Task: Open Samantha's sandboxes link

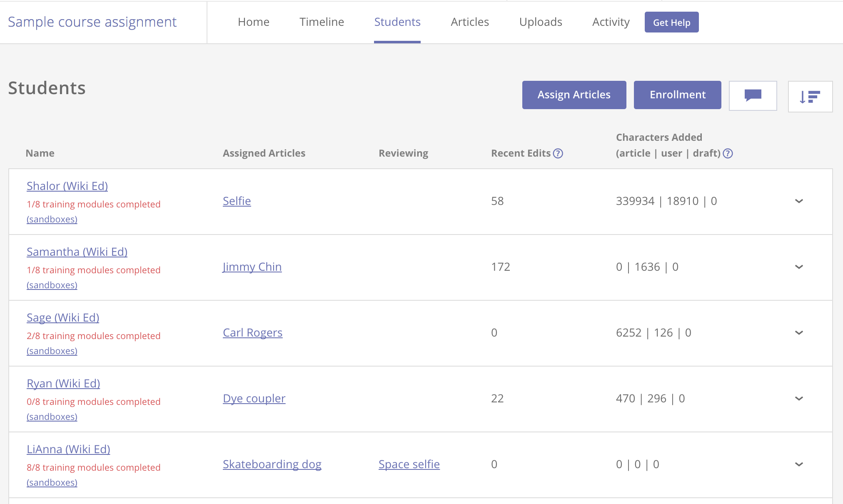Action: [x=52, y=285]
